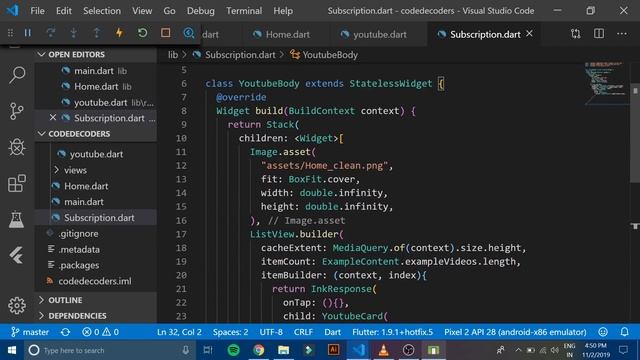Click the debug Step Over icon
This screenshot has height=360, width=640.
(x=51, y=33)
